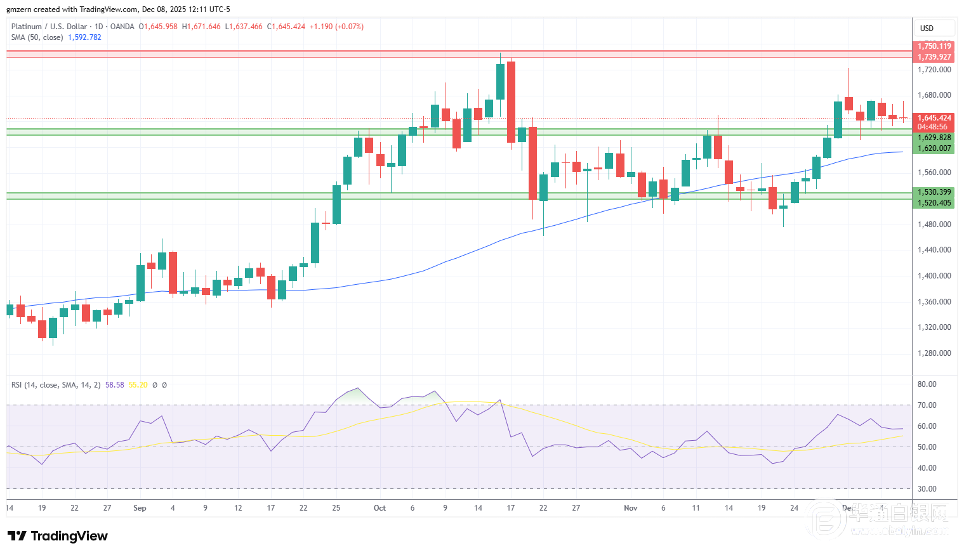Click the TradingView logo icon
Screen dimensions: 964x556
17,536
